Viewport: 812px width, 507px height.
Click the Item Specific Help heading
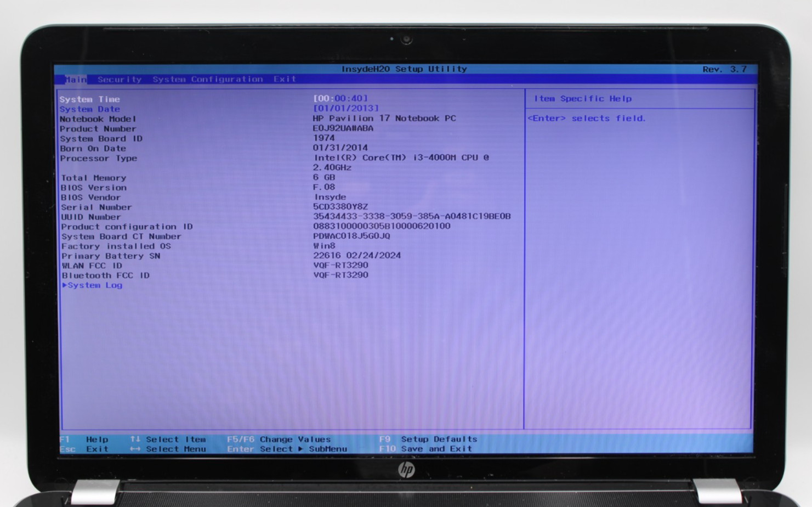(583, 99)
